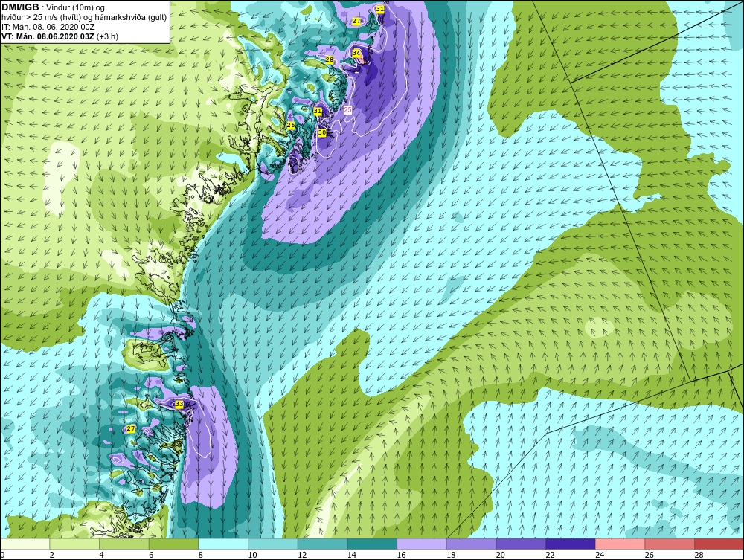Click the gust label 27 west of the 33 label
This screenshot has height=560, width=744.
(131, 428)
